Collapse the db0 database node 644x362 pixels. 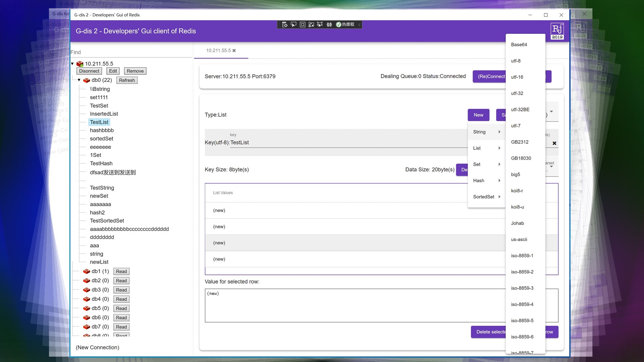click(x=79, y=80)
